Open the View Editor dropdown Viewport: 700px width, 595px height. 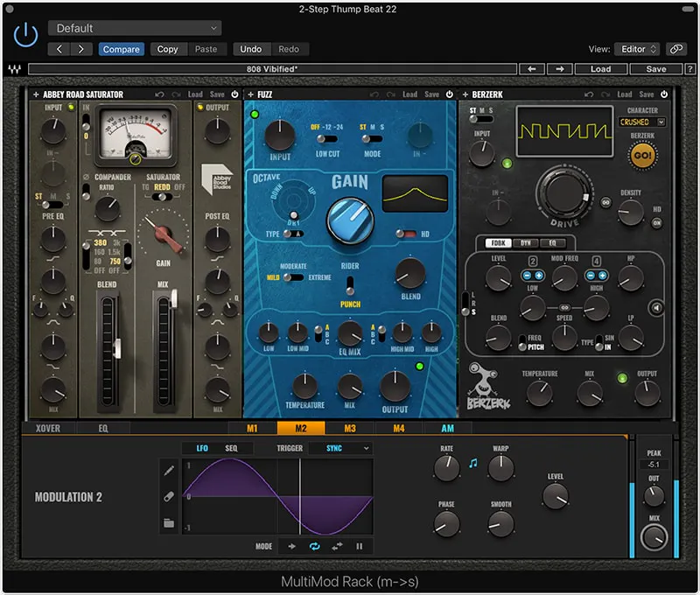tap(638, 49)
